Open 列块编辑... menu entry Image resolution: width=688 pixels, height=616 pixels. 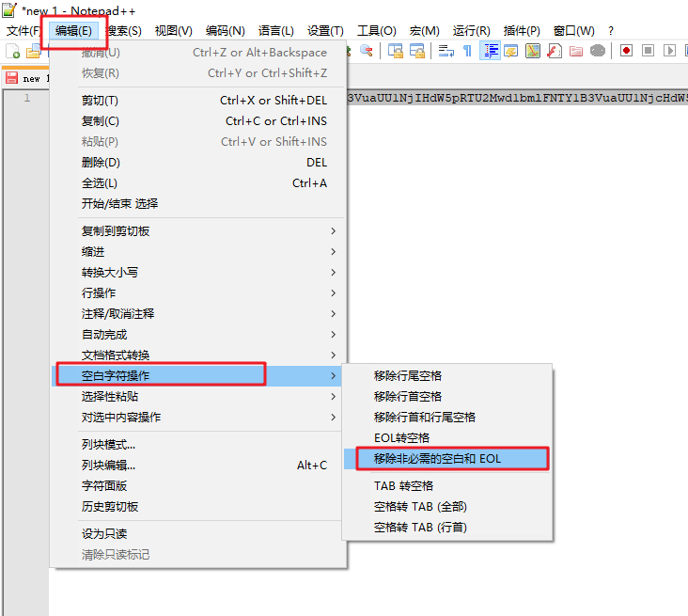coord(198,466)
